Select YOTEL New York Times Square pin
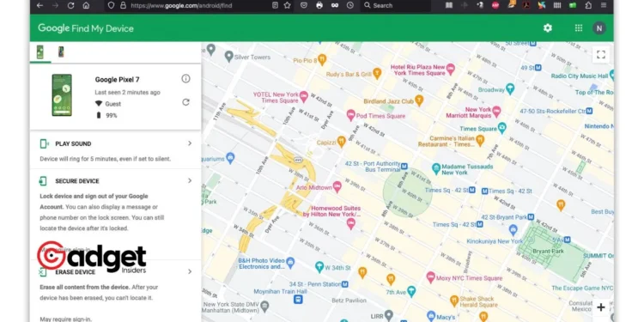The width and height of the screenshot is (644, 322). click(x=303, y=97)
